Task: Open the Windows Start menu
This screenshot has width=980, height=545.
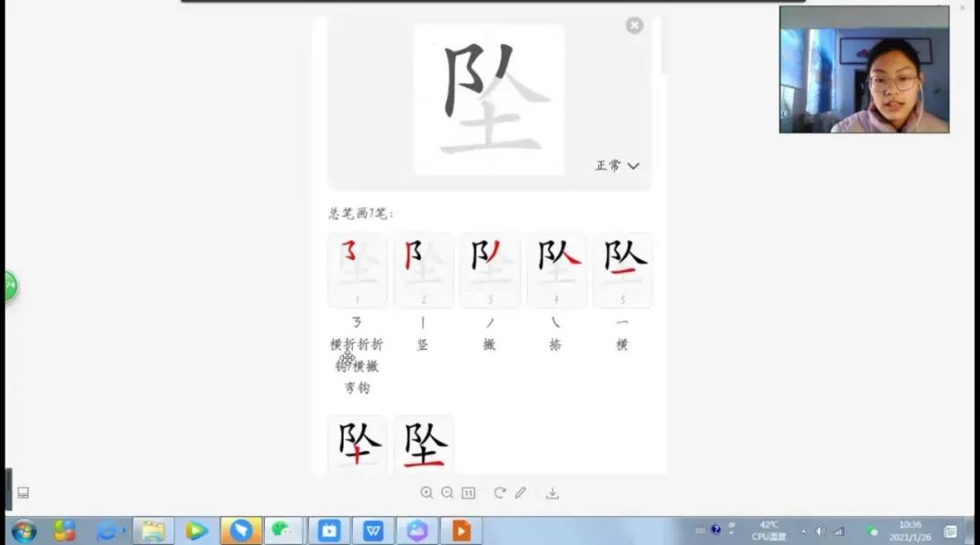Action: 24,530
